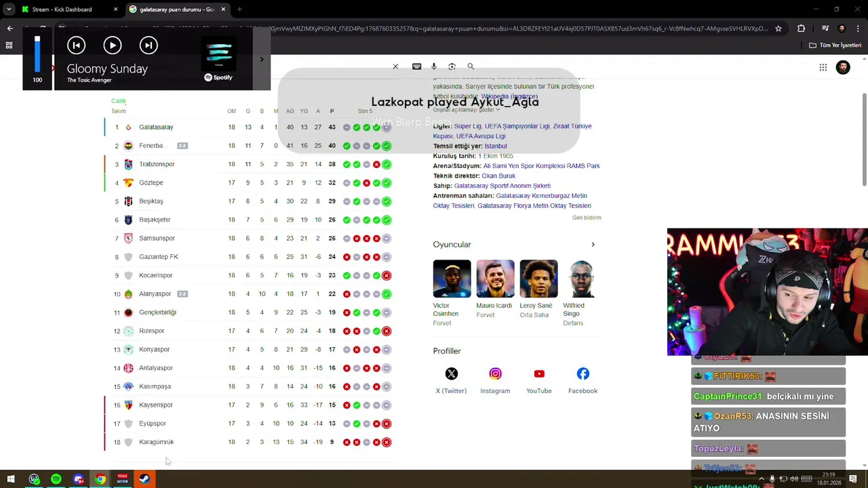Open the Facebook profile

(x=583, y=381)
